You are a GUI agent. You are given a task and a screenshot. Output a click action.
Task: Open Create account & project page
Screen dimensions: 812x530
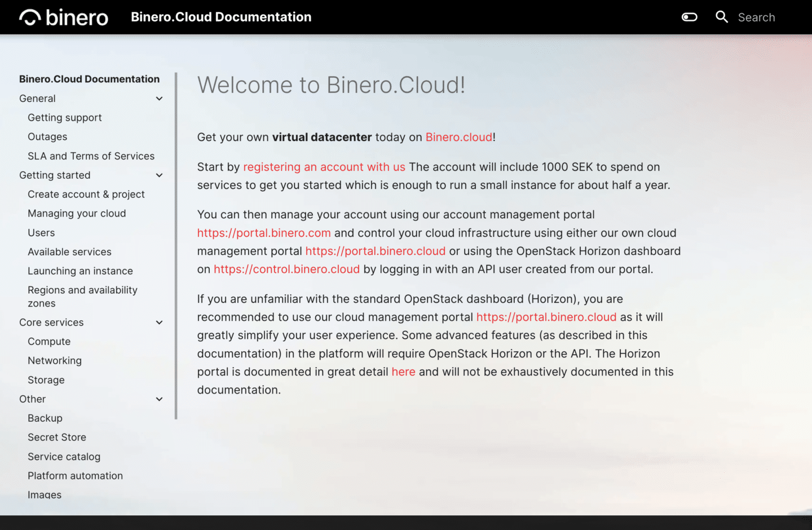tap(86, 195)
